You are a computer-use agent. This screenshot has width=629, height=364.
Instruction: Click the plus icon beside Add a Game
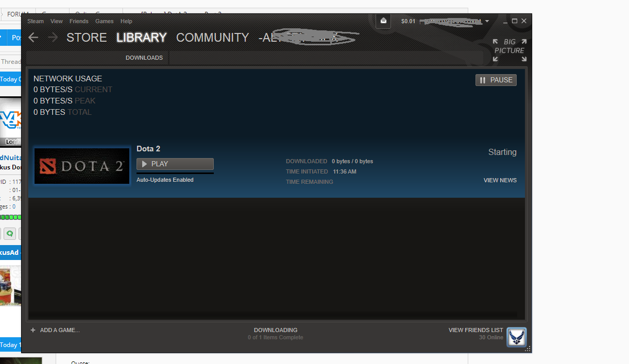point(33,330)
